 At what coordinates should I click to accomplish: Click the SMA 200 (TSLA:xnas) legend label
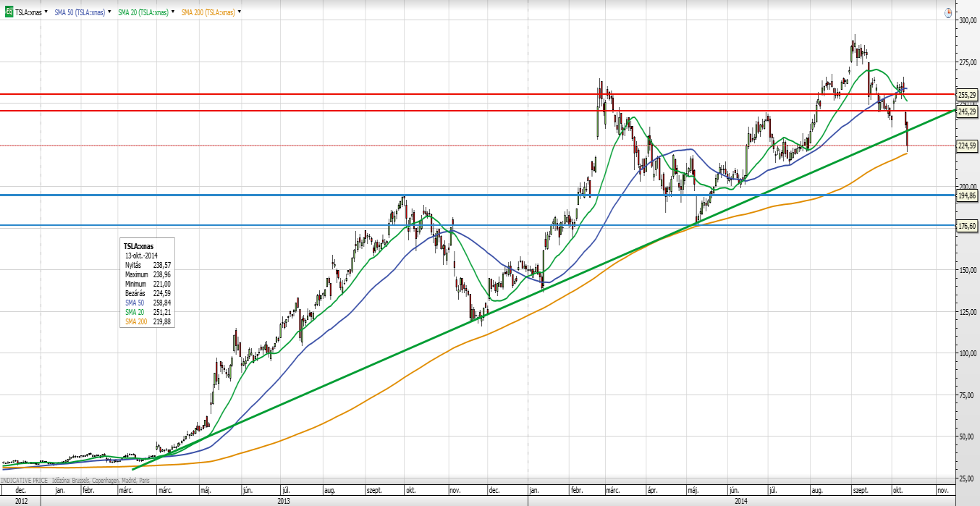pos(208,12)
